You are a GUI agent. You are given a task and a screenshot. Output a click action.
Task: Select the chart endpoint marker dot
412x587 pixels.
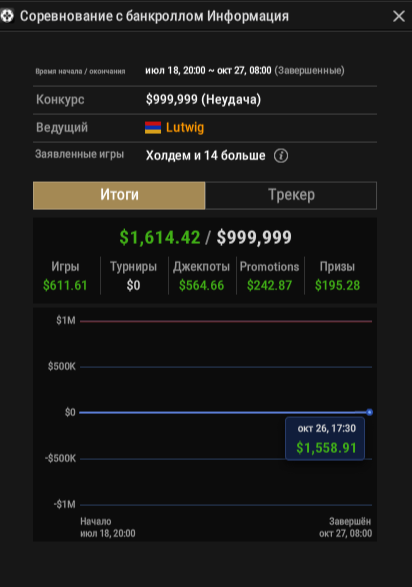tap(369, 412)
